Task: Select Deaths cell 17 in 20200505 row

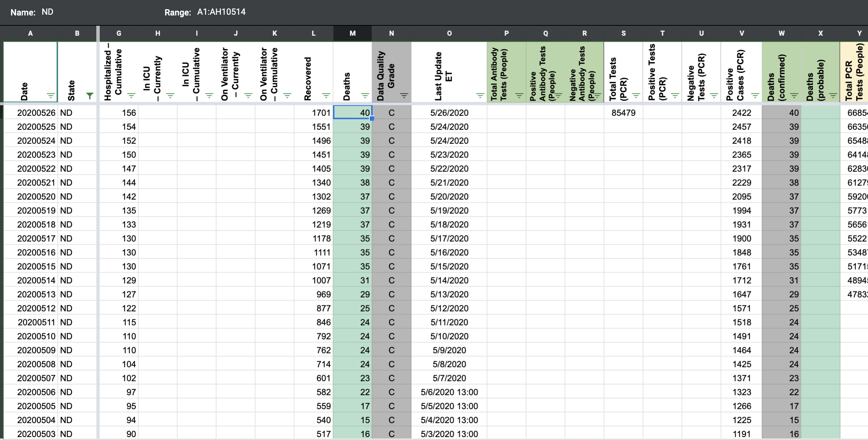Action: click(x=352, y=406)
